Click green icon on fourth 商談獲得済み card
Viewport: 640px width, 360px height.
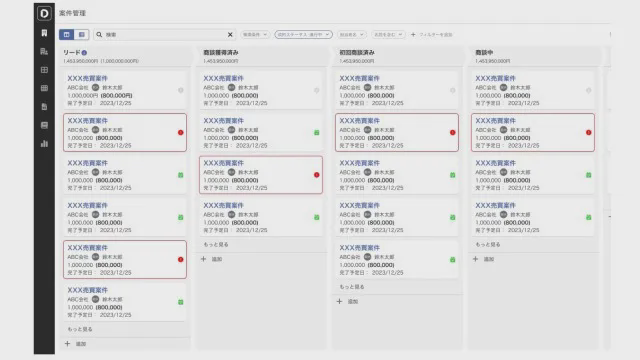click(316, 218)
